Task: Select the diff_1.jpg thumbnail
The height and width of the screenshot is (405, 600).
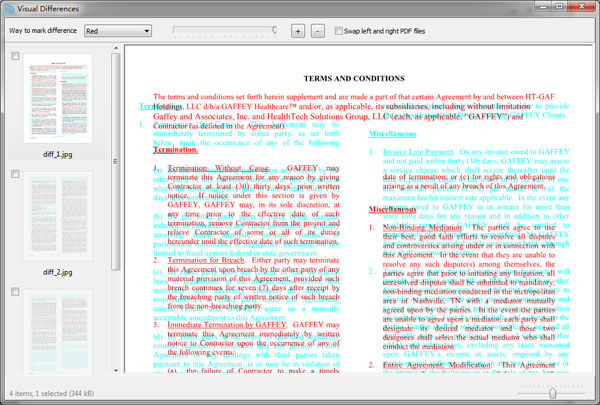Action: coord(57,98)
